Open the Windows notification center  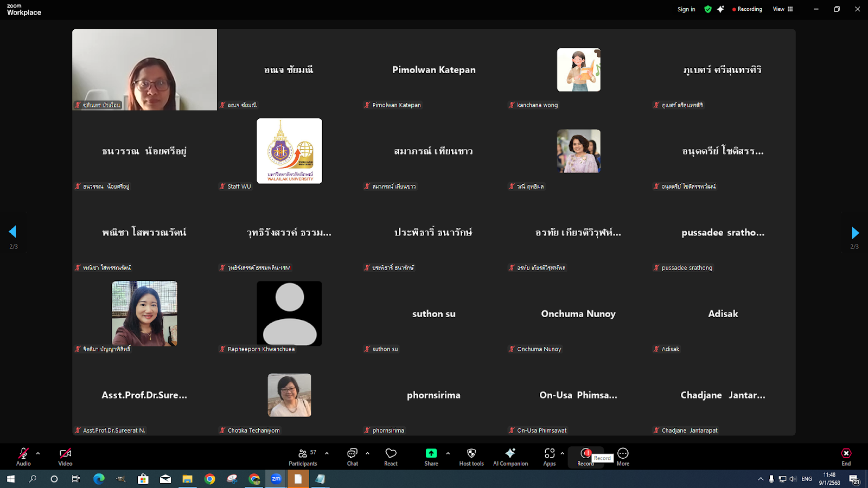click(x=854, y=479)
